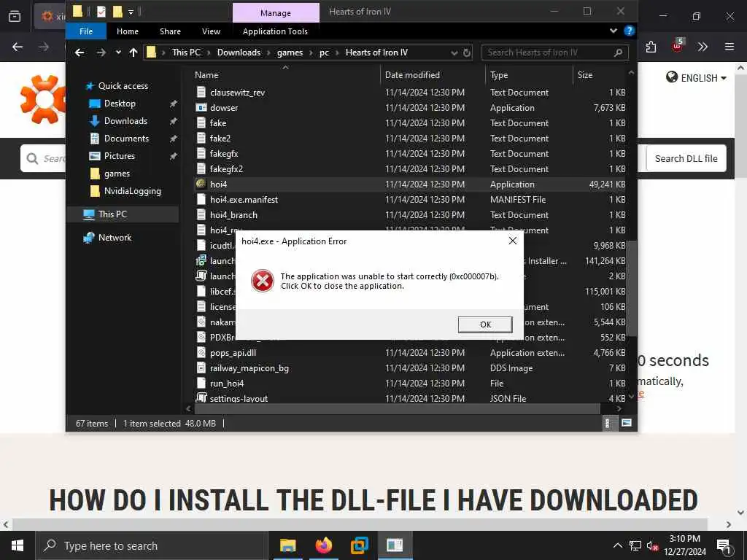747x560 pixels.
Task: Open the browser hamburger menu
Action: 729,47
